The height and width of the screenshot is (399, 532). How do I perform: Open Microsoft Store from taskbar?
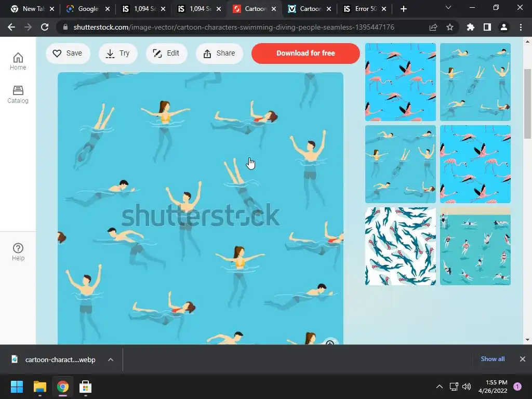tap(86, 387)
